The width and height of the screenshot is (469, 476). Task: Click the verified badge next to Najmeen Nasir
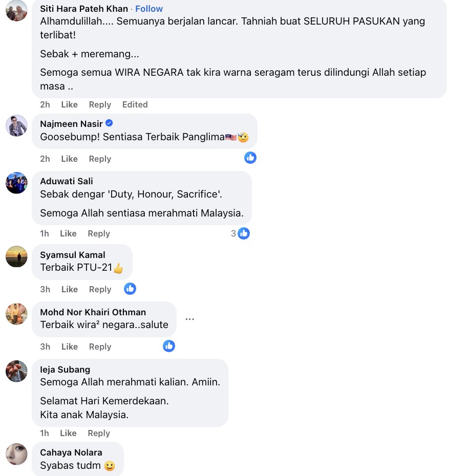click(x=109, y=123)
